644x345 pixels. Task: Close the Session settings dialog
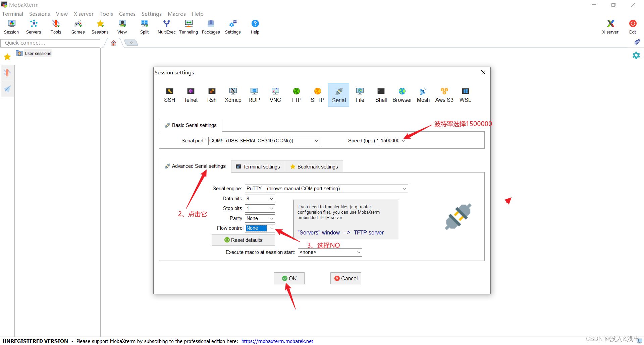(x=483, y=72)
